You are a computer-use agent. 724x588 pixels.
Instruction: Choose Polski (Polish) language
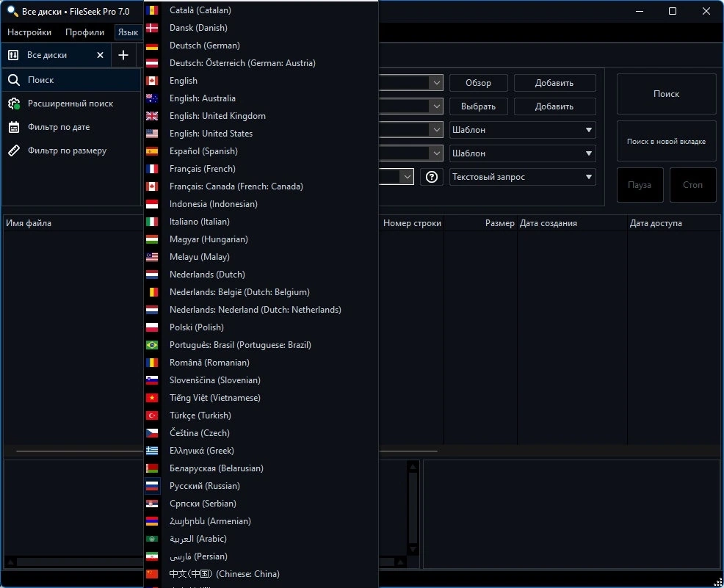tap(261, 327)
